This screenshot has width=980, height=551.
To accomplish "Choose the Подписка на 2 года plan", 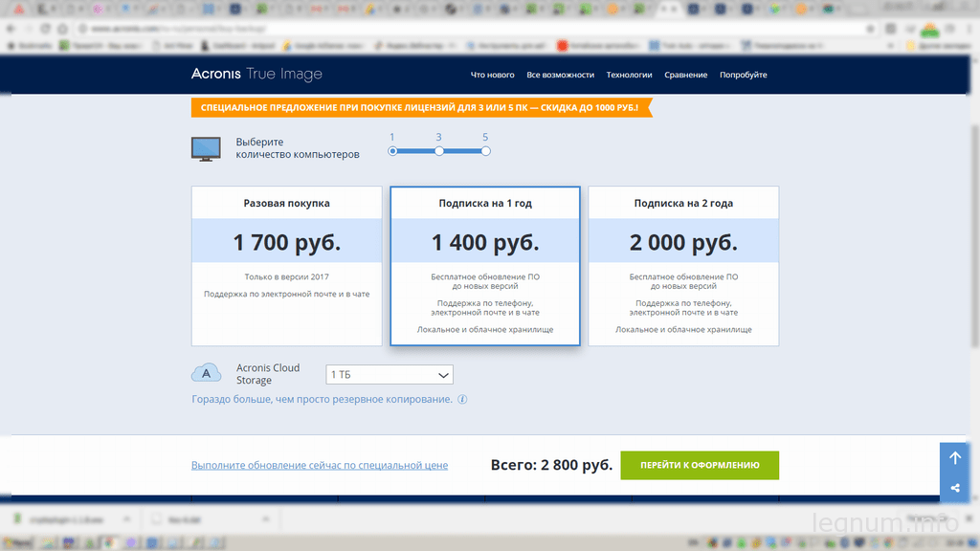I will (683, 266).
